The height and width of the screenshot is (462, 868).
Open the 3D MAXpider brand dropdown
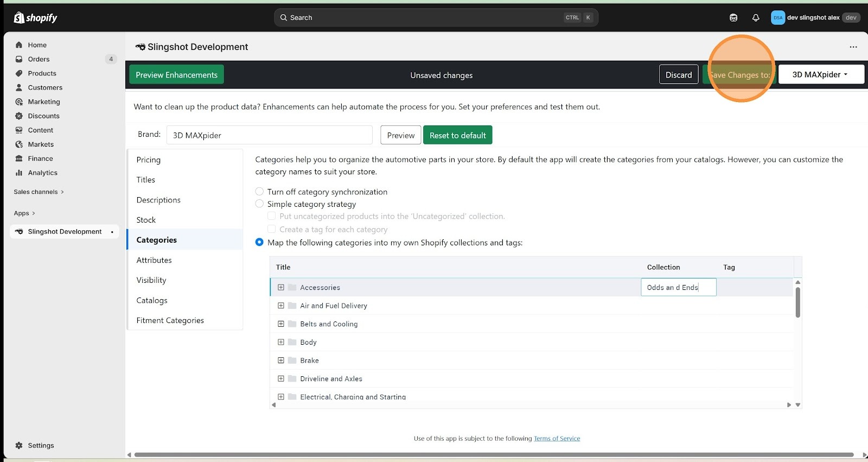pyautogui.click(x=821, y=74)
